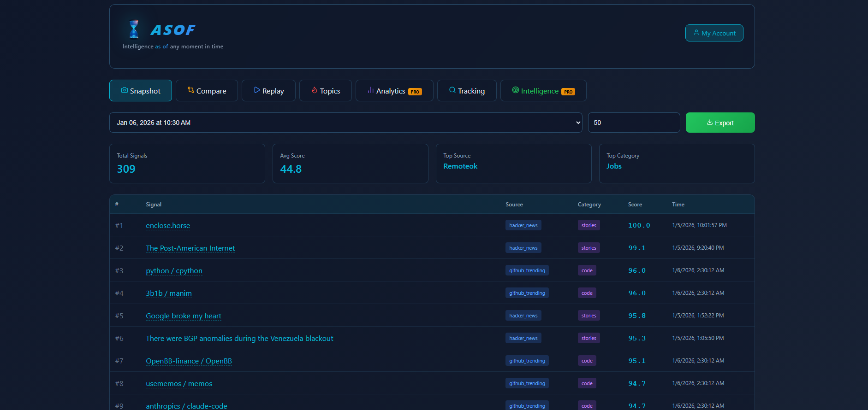Click the github_trending tag in usememos / memos row
This screenshot has height=410, width=868.
527,383
